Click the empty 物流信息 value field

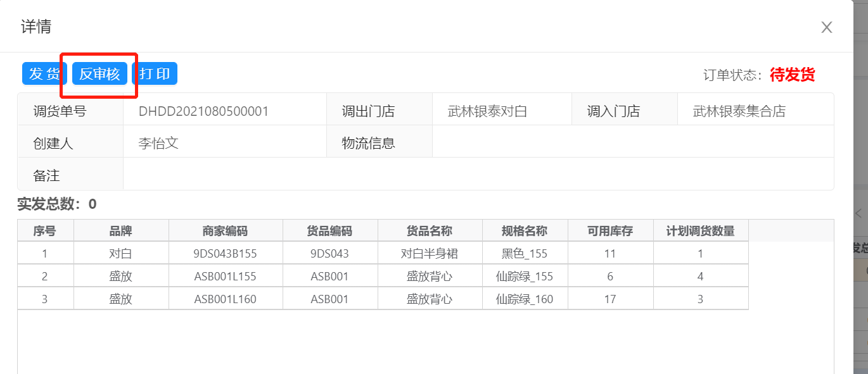coord(632,143)
